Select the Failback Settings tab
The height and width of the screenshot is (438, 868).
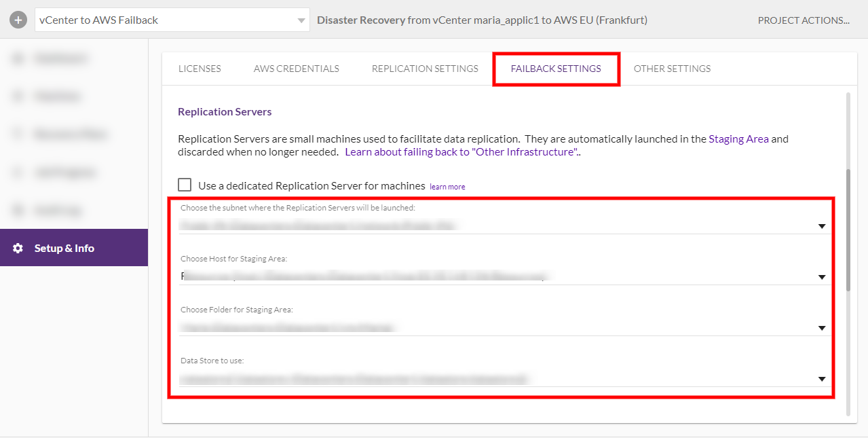pos(556,69)
